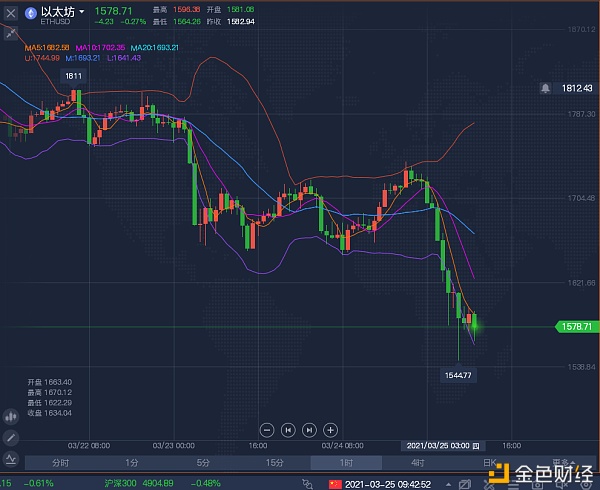Switch to the 1分 timeframe tab
Screen dimensions: 600x490
[x=131, y=463]
